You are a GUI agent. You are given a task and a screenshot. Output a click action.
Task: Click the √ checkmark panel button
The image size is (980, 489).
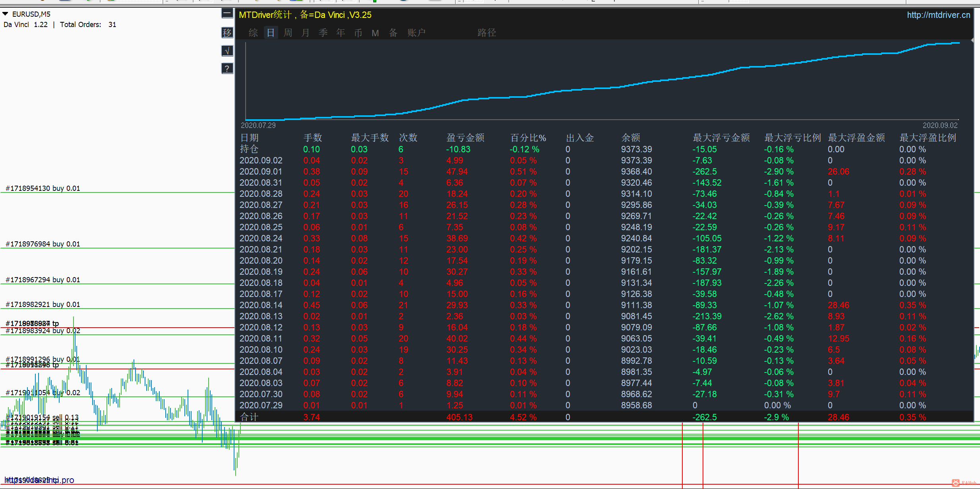tap(227, 50)
